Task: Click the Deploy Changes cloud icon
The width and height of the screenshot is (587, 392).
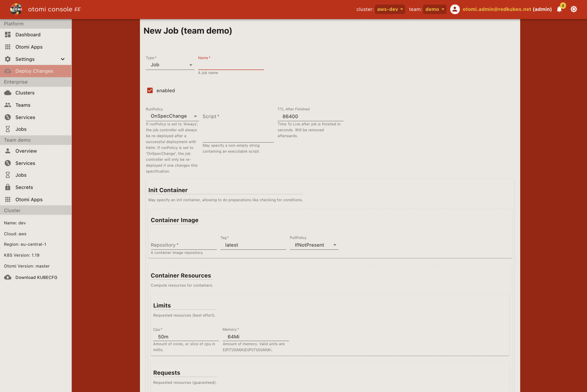Action: 8,71
